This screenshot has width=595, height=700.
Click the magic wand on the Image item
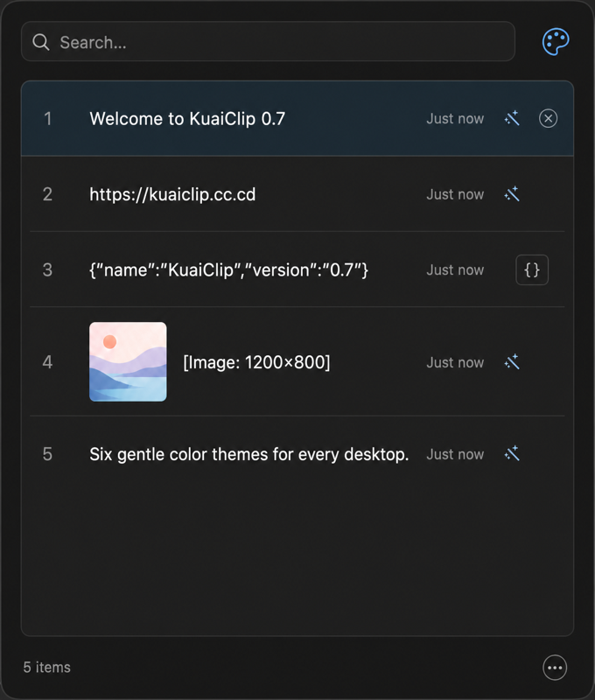(512, 362)
